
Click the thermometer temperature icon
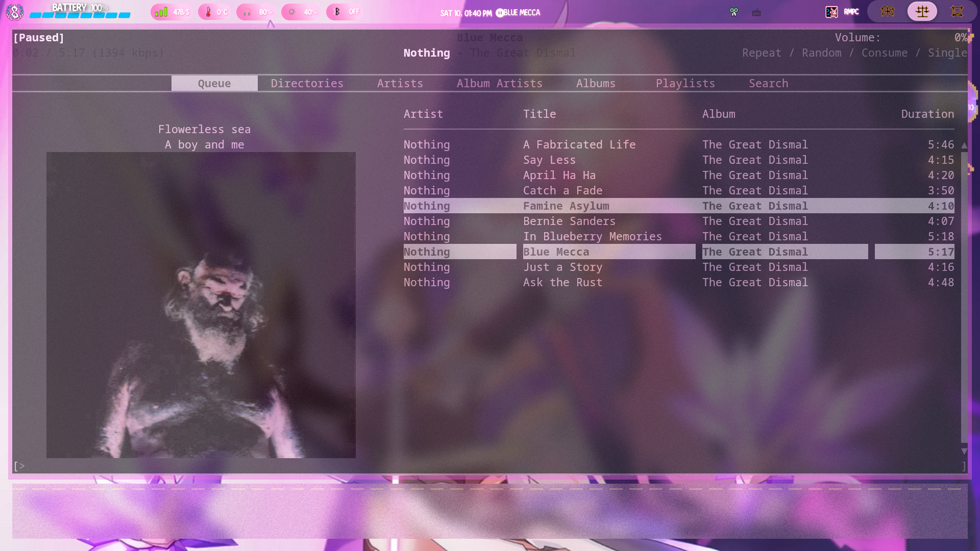208,12
